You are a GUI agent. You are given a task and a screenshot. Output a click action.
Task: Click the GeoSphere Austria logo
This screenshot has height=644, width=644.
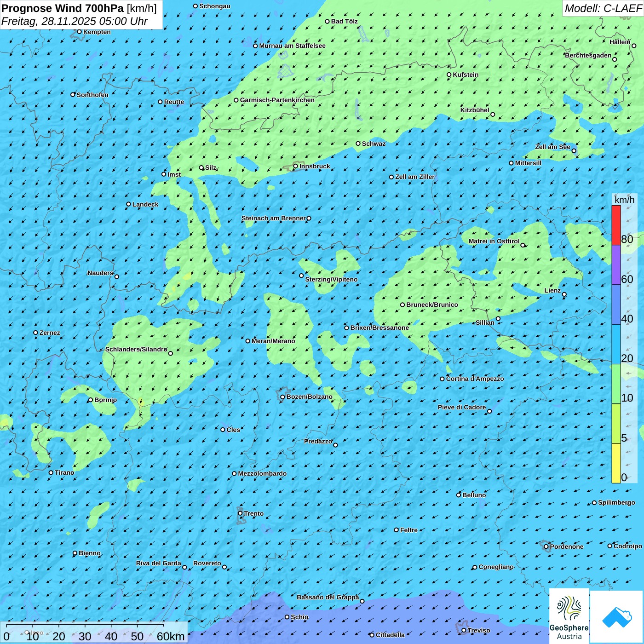tap(569, 616)
